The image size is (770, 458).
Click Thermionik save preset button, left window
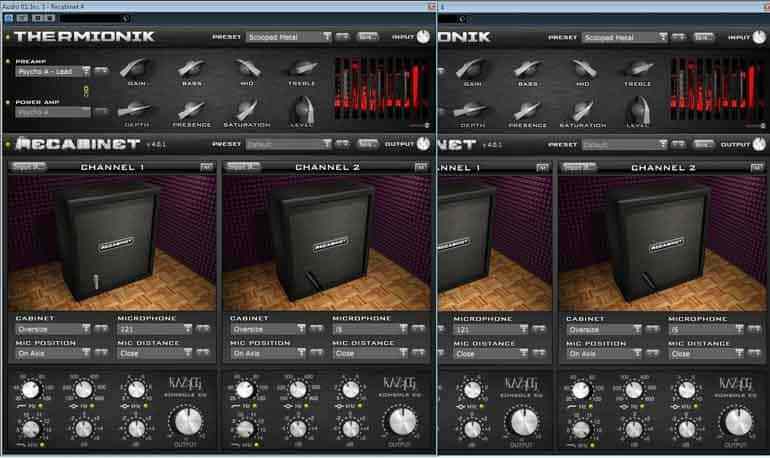click(367, 37)
